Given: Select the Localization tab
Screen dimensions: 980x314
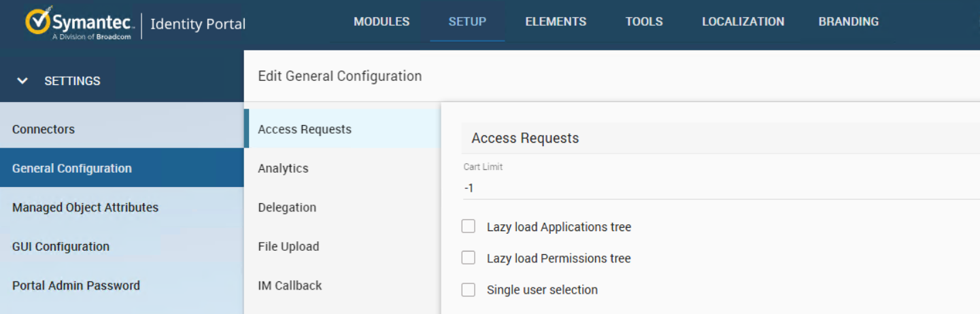Looking at the screenshot, I should tap(743, 22).
